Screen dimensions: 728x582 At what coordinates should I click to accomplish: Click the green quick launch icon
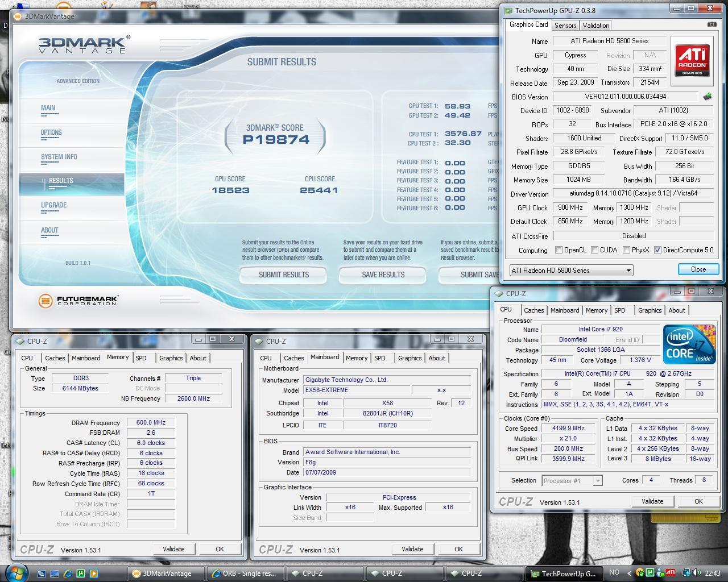81,573
